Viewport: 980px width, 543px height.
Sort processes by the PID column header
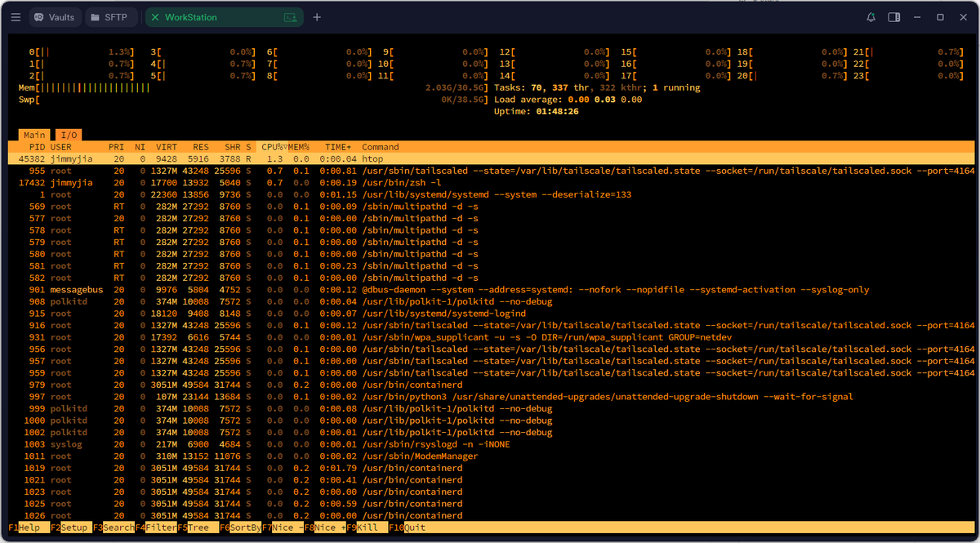point(38,147)
